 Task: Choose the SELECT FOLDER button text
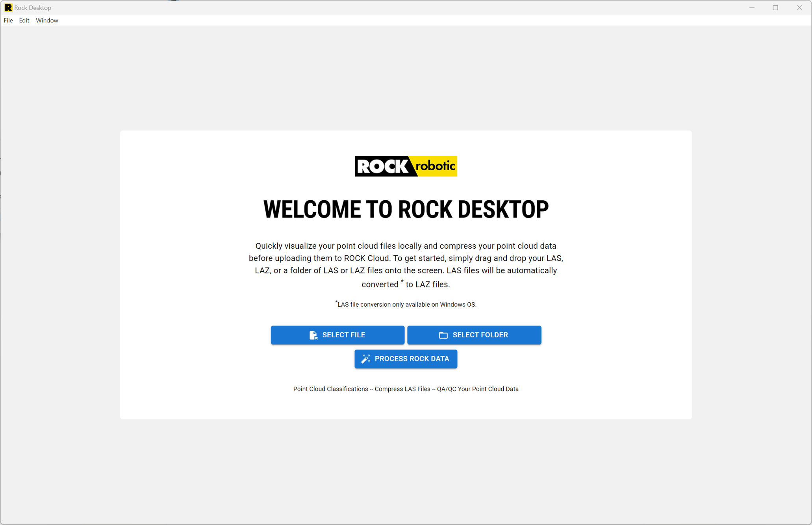coord(480,335)
